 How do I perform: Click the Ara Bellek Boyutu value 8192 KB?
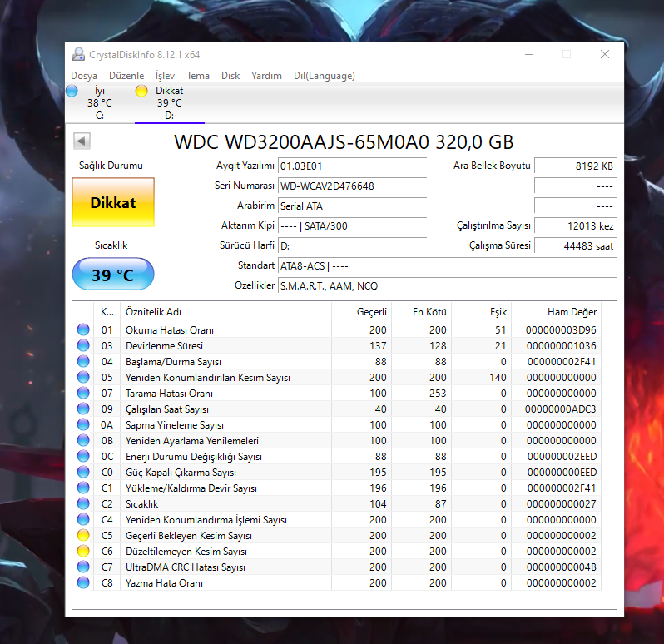[576, 166]
